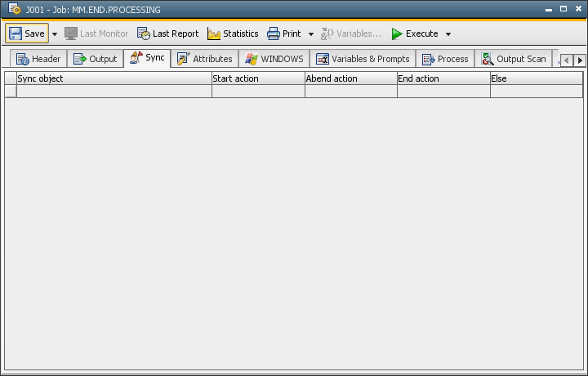The height and width of the screenshot is (376, 588).
Task: Select the first row header selector
Action: (x=11, y=92)
